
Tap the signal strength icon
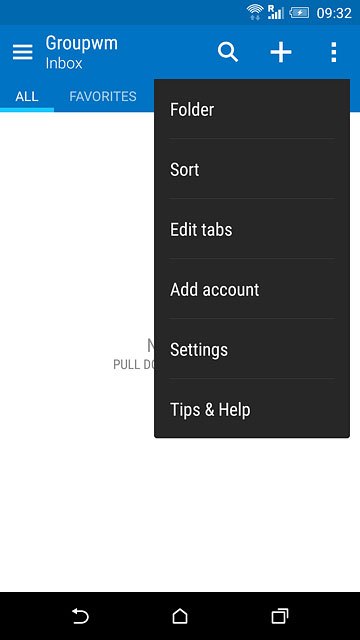point(276,12)
